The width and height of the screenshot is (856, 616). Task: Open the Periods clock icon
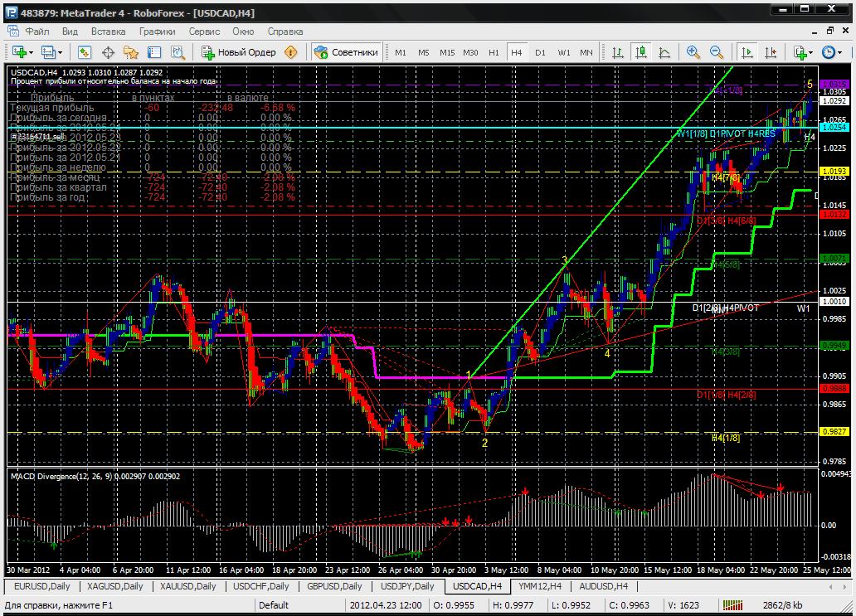pos(829,52)
